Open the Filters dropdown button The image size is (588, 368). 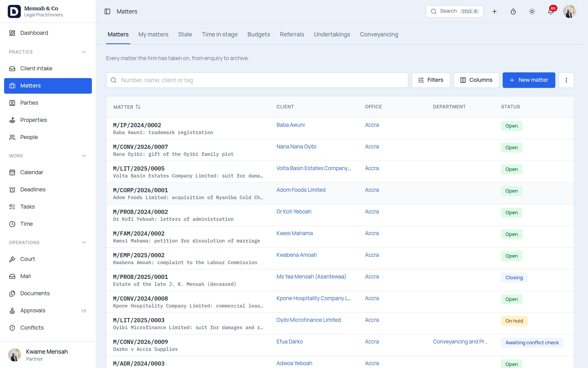[x=431, y=80]
